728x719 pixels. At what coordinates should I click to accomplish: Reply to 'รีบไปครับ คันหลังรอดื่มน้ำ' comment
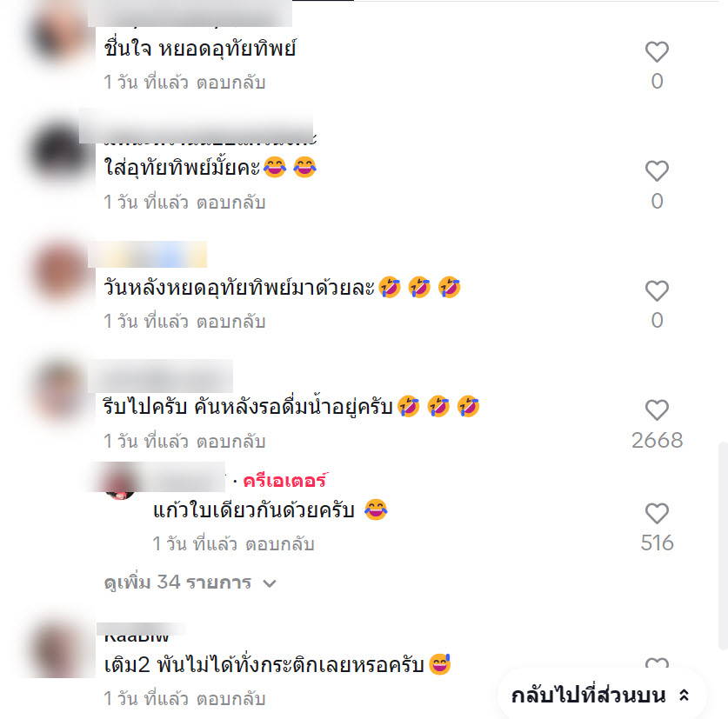click(230, 441)
